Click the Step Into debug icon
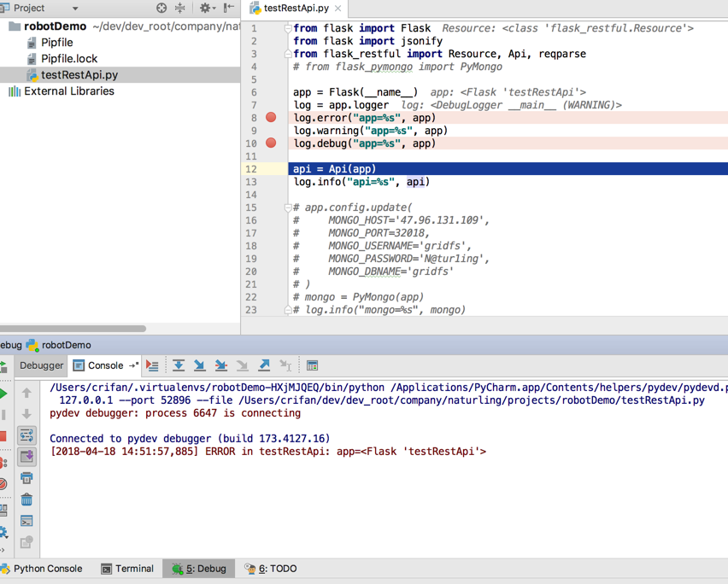The image size is (728, 584). tap(199, 365)
